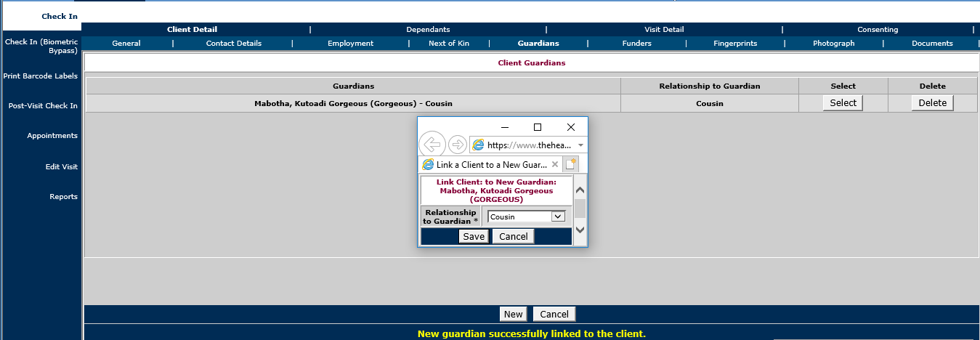Click the success message 'New guardian successfully linked'
The width and height of the screenshot is (980, 340).
point(532,334)
